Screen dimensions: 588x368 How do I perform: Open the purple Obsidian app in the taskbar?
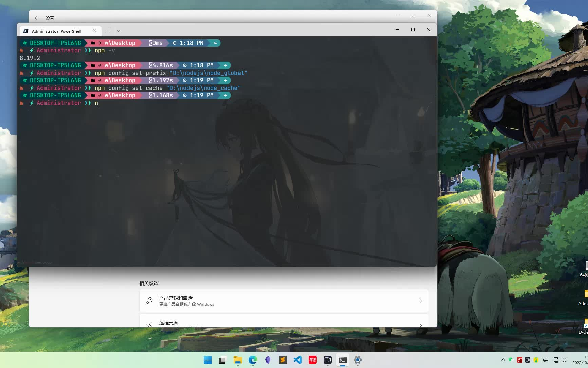[x=267, y=360]
